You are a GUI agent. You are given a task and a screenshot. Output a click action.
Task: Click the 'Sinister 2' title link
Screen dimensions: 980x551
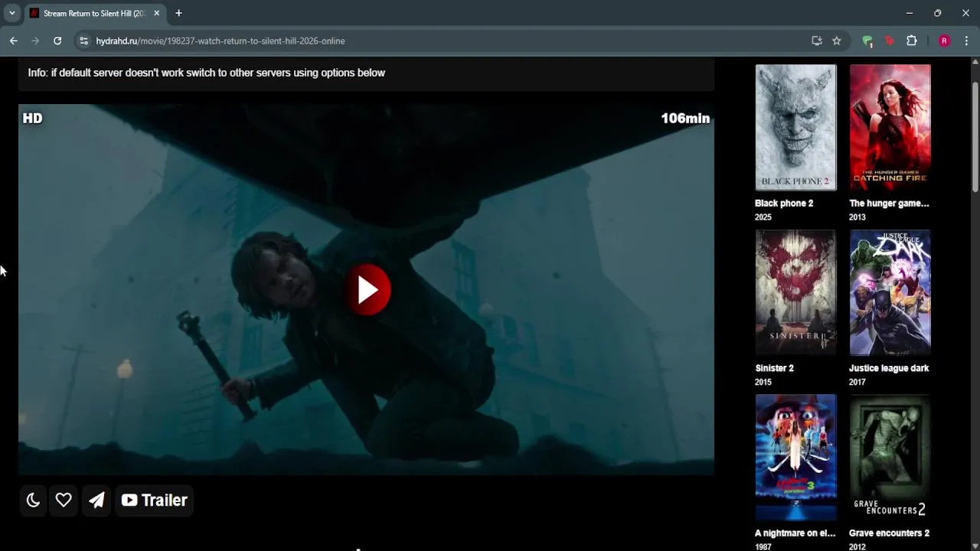pos(774,368)
